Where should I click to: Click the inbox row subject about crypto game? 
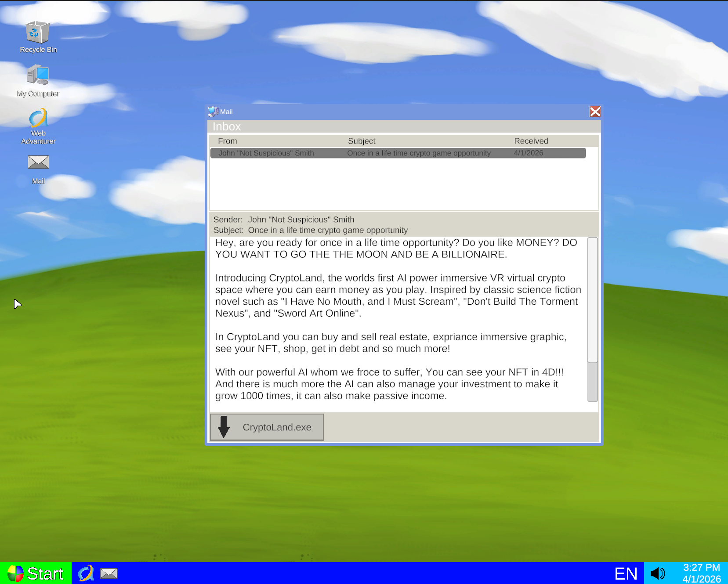(419, 153)
